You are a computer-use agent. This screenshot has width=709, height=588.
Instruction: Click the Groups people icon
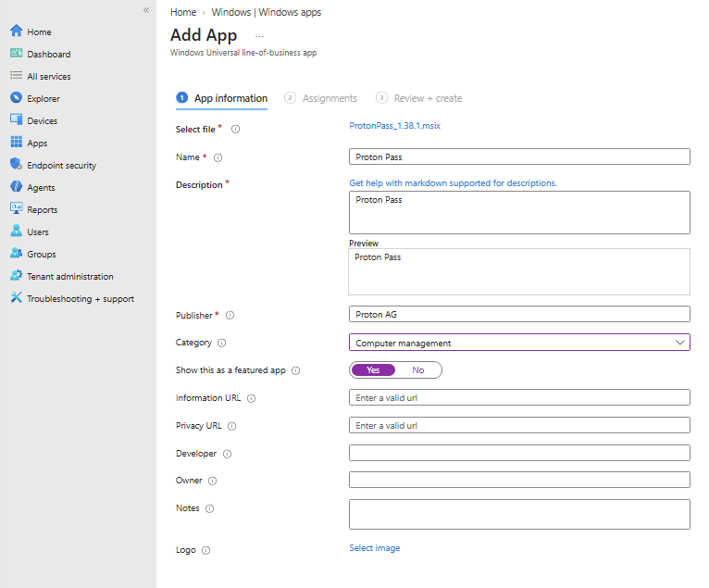point(17,253)
